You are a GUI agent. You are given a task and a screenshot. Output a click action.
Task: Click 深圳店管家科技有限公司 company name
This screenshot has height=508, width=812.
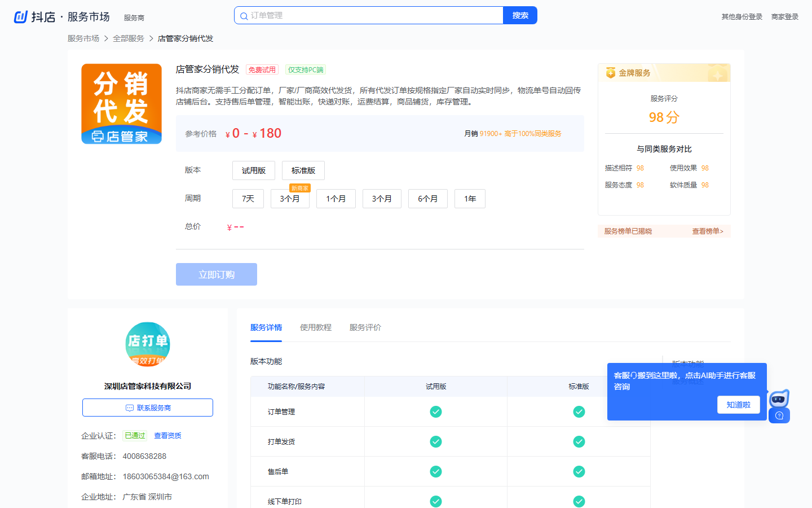[x=148, y=386]
